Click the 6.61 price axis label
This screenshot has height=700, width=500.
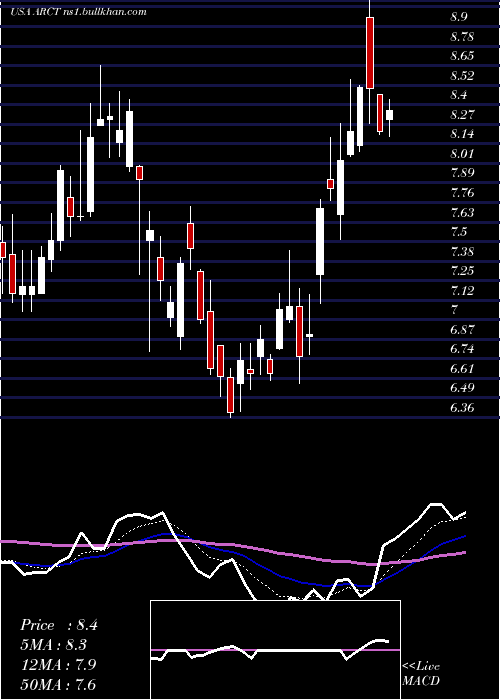pos(462,369)
